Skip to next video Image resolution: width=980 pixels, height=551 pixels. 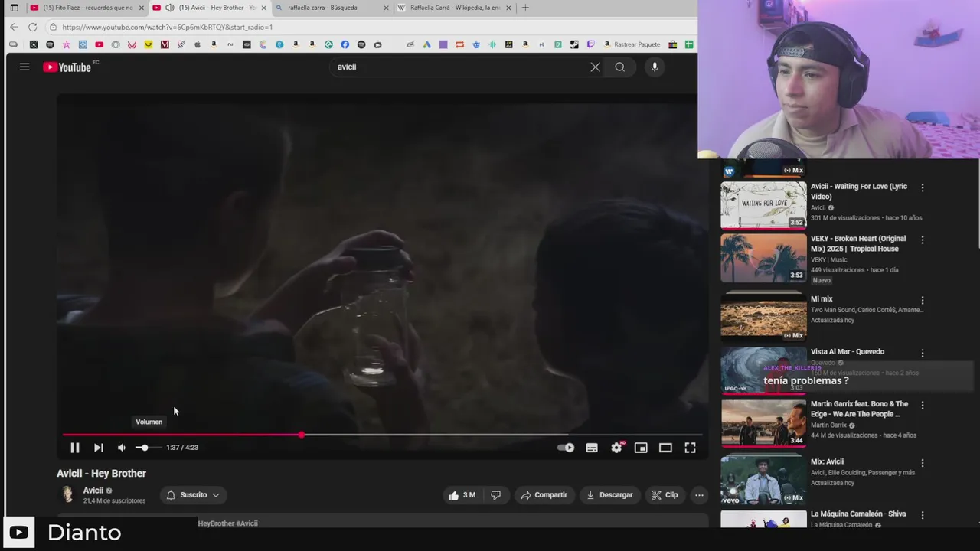(x=99, y=448)
